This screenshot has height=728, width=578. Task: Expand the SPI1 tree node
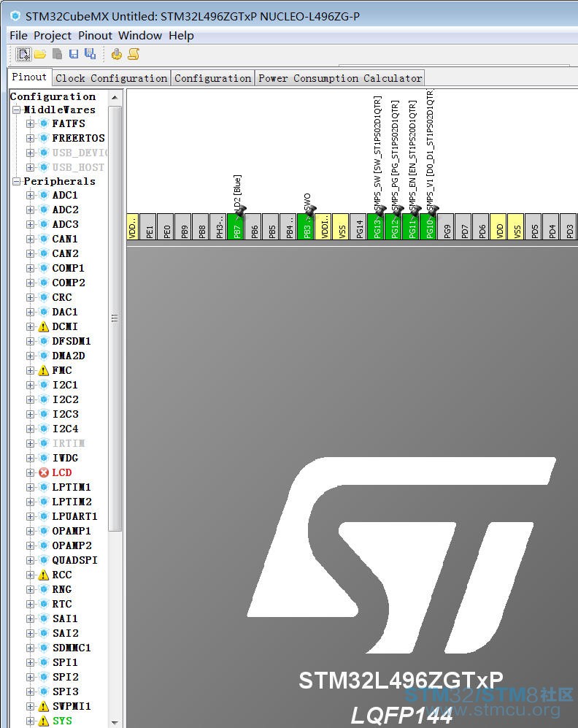coord(30,662)
